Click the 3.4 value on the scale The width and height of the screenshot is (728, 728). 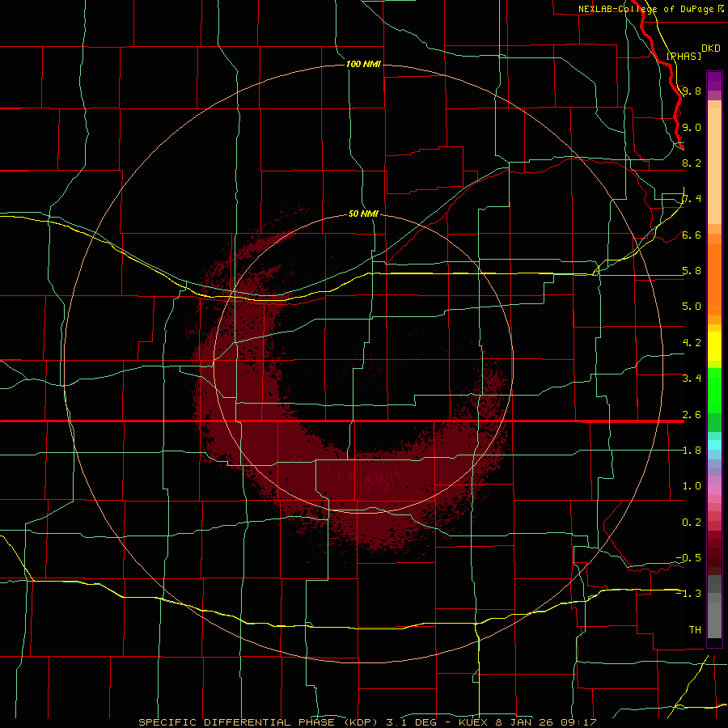[x=692, y=379]
